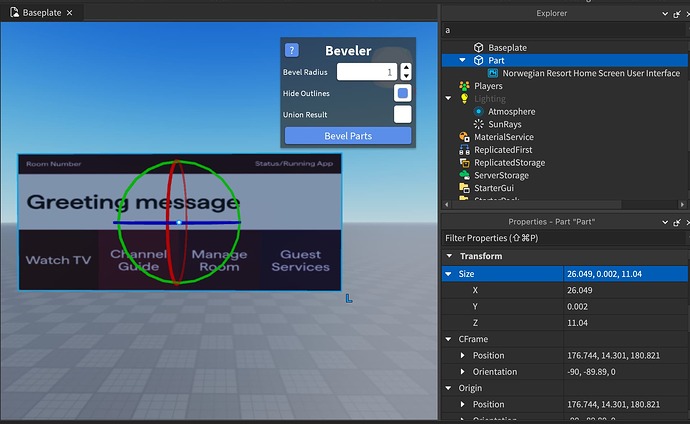Click the Bevel Parts button
The image size is (690, 424).
[348, 136]
